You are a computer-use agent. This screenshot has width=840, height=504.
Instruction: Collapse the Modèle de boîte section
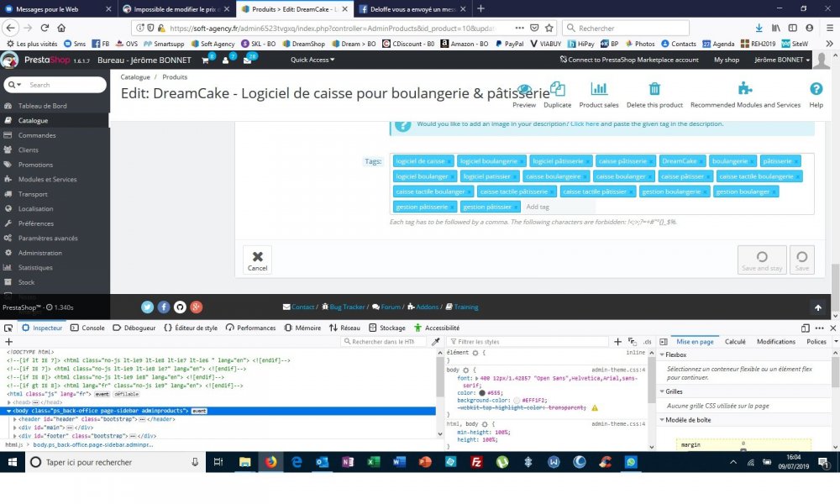point(662,420)
